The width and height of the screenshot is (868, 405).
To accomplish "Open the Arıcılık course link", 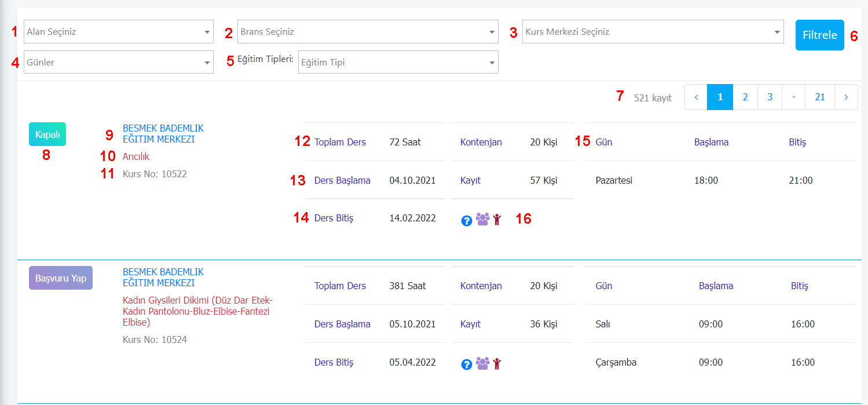I will 136,156.
